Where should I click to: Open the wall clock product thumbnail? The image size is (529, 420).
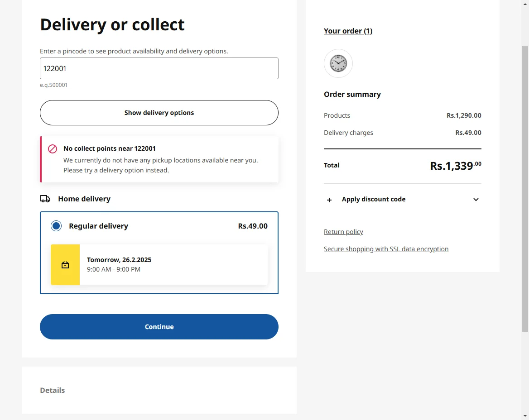coord(338,63)
